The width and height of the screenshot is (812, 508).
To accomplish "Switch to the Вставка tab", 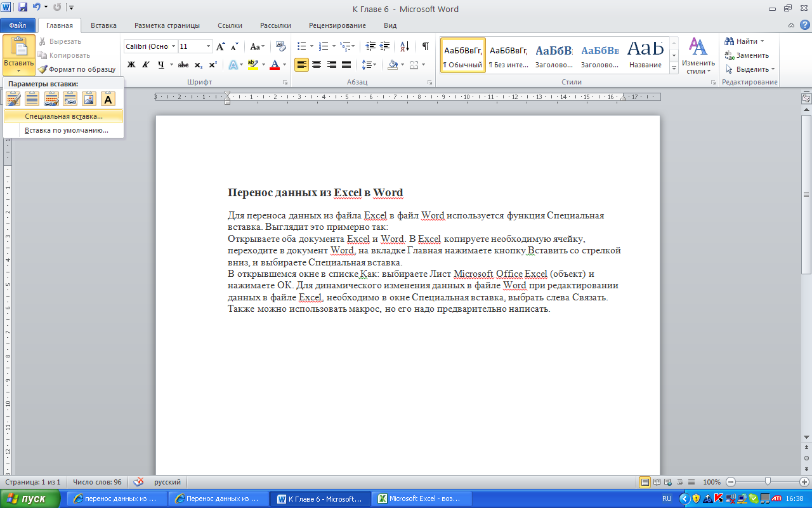I will pos(103,25).
